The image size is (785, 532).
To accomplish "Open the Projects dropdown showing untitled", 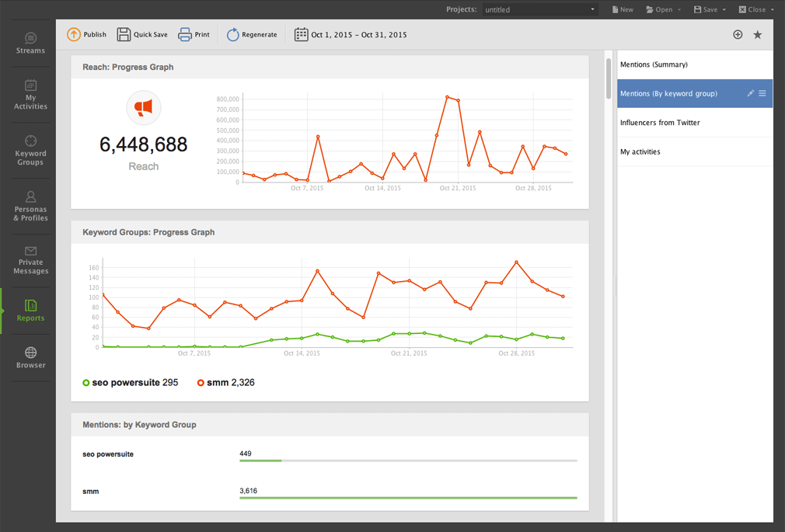I will 539,9.
